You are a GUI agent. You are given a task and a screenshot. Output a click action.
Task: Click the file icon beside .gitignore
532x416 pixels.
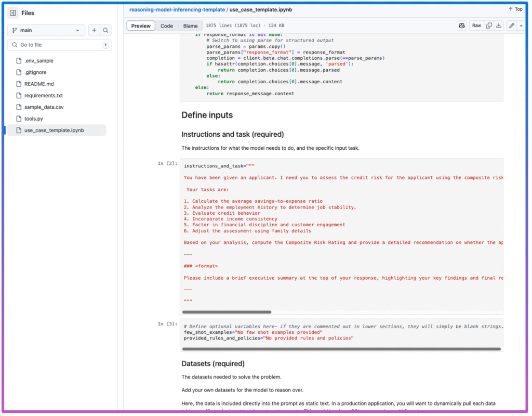coord(19,72)
